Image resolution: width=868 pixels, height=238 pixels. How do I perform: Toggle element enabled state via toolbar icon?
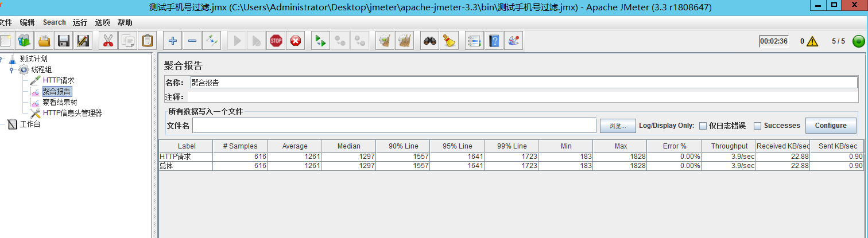coord(212,41)
